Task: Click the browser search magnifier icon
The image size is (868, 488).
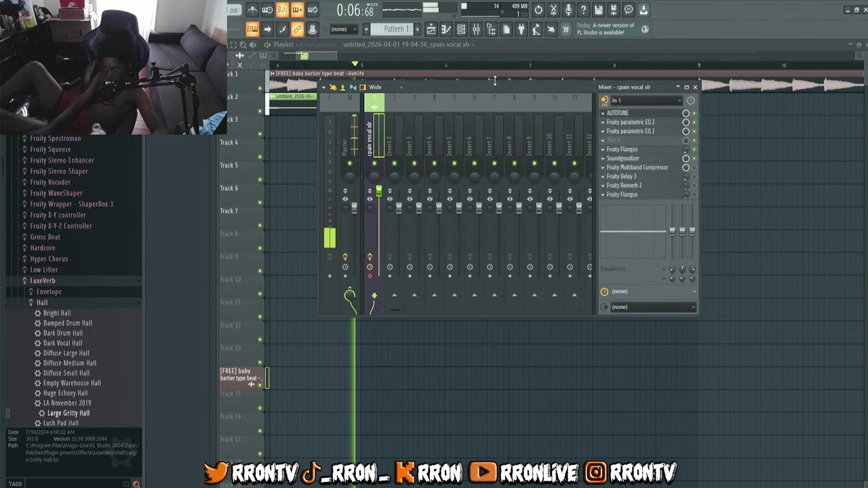Action: 136,483
